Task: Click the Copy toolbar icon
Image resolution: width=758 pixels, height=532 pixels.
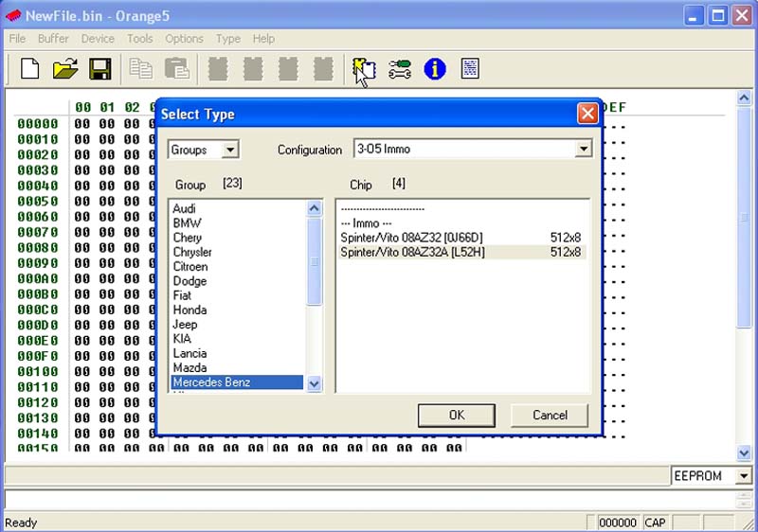Action: [141, 68]
